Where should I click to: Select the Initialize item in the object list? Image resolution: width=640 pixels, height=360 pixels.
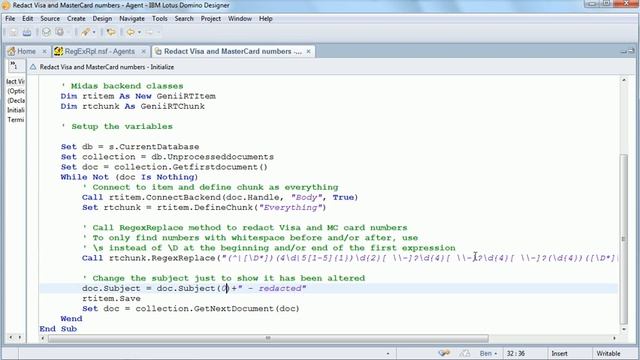tap(16, 110)
